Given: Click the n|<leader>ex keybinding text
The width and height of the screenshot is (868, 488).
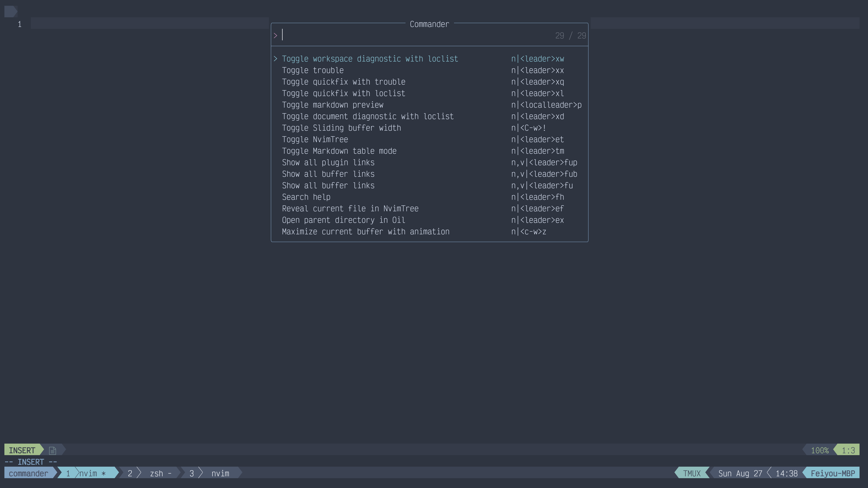Looking at the screenshot, I should (537, 220).
